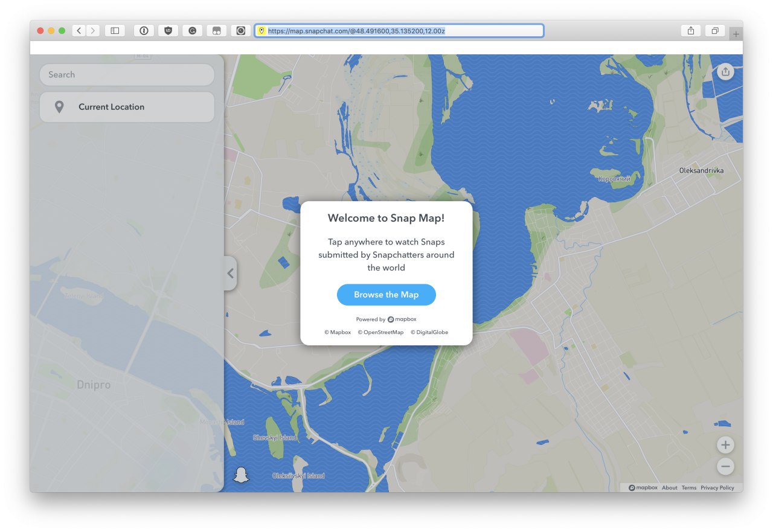Click the Grammarly extension icon

(x=192, y=31)
